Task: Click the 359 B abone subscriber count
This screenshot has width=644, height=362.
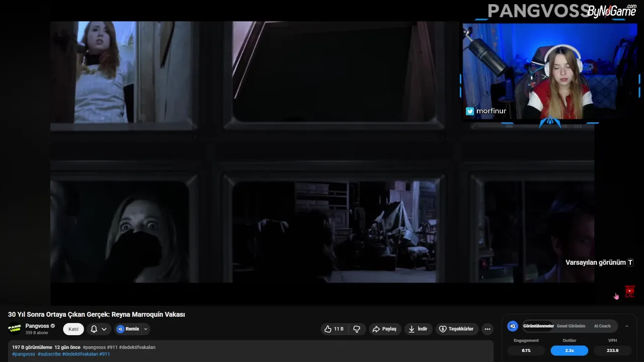Action: [36, 333]
